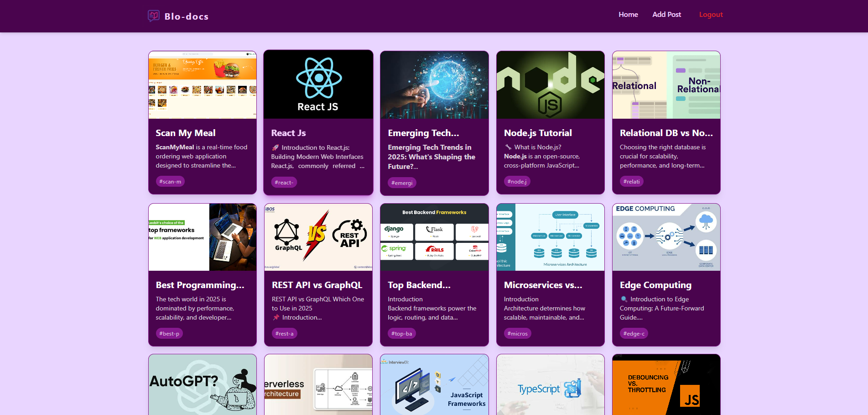Viewport: 868px width, 415px height.
Task: Open the AutoGPT post image
Action: pyautogui.click(x=203, y=385)
